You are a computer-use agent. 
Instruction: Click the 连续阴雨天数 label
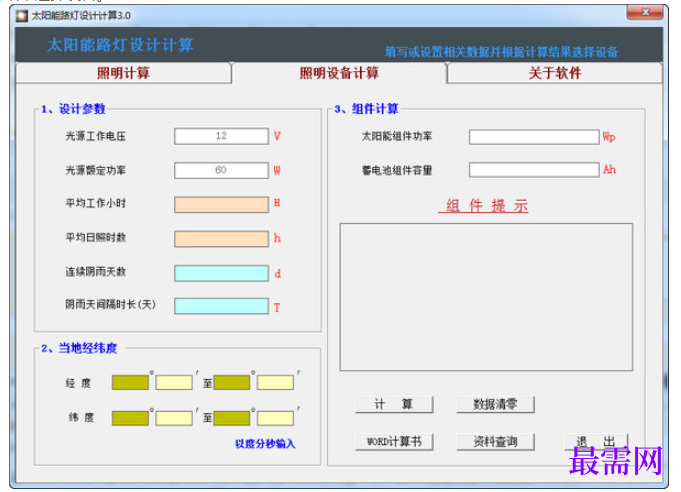[x=96, y=272]
